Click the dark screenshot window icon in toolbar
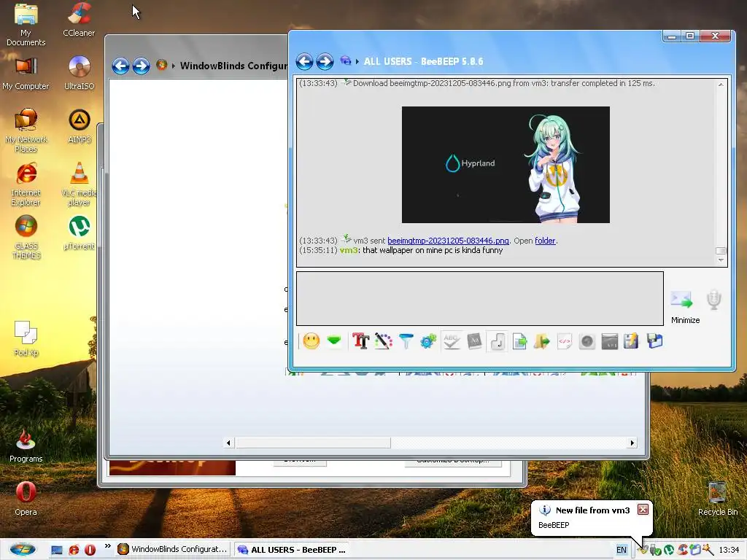 [x=609, y=341]
